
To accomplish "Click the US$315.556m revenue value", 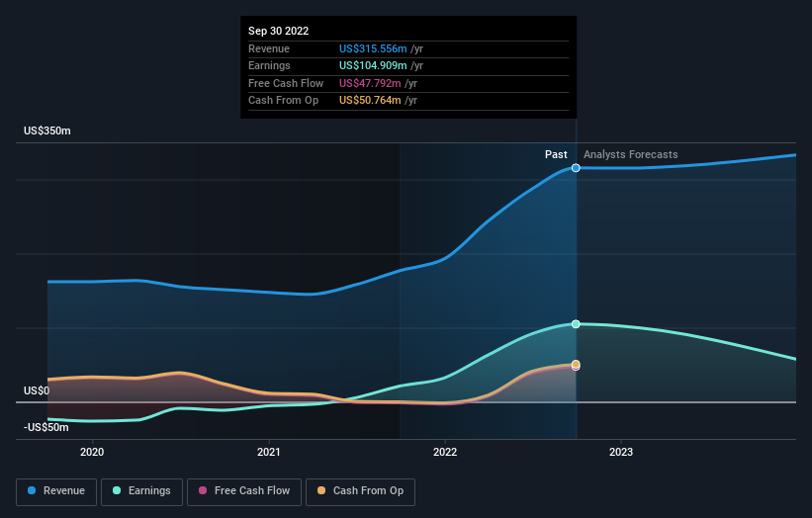I will tap(373, 48).
